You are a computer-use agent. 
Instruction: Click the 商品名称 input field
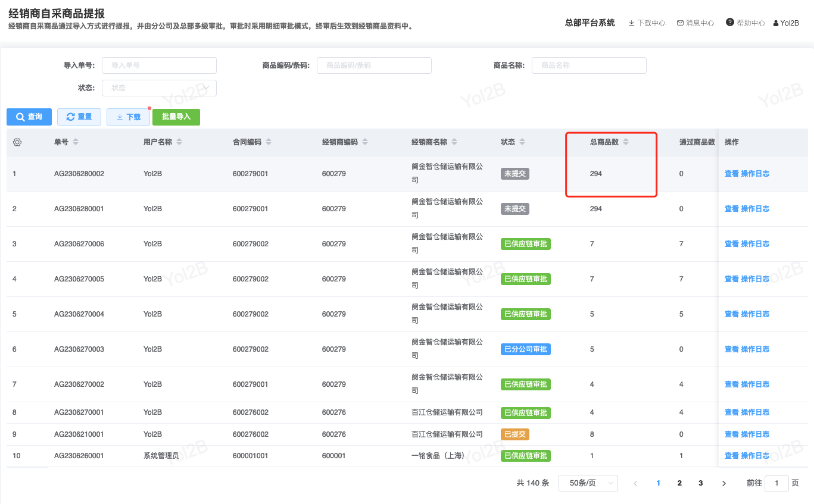tap(589, 65)
